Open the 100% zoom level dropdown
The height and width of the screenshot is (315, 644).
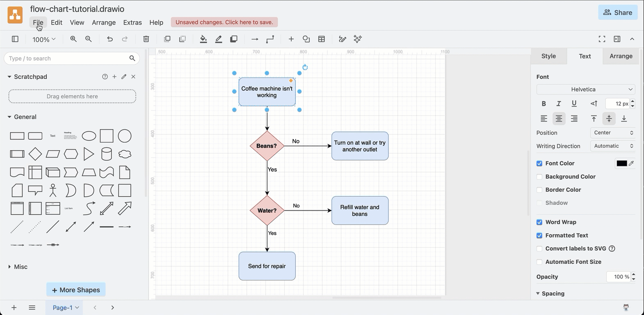[x=44, y=39]
